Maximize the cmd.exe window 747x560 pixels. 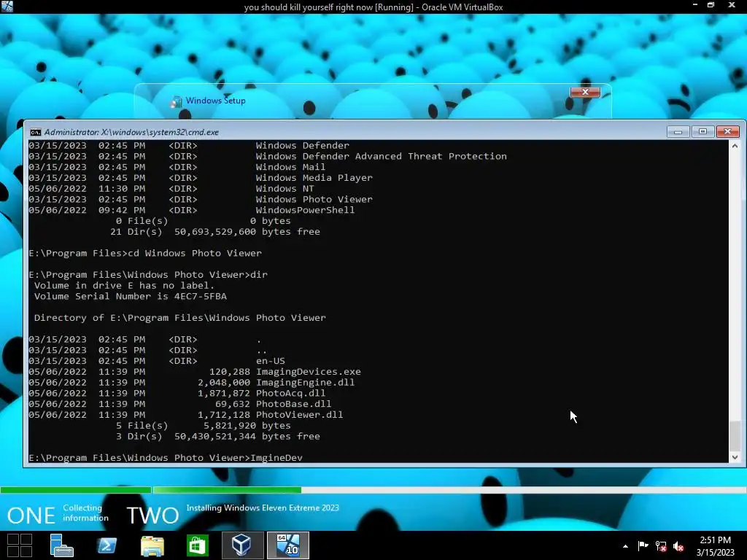pos(703,131)
